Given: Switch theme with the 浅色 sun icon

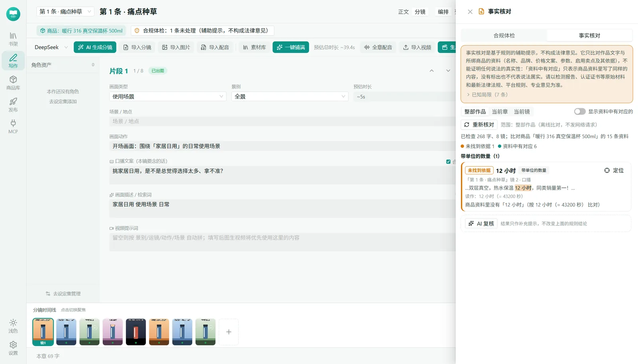Looking at the screenshot, I should [x=13, y=326].
